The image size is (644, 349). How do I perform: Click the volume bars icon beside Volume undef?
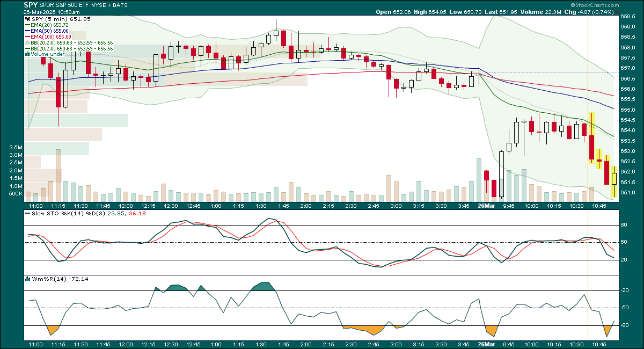coord(27,54)
